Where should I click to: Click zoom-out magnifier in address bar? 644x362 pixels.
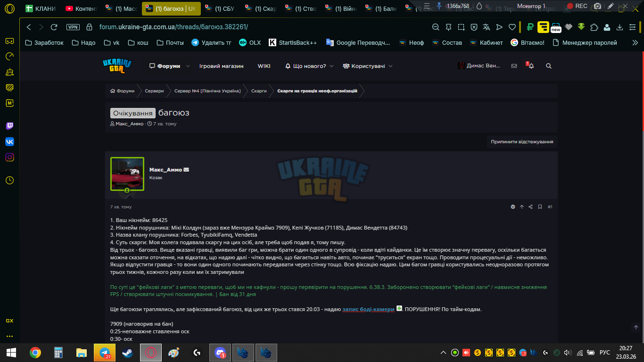pyautogui.click(x=436, y=27)
